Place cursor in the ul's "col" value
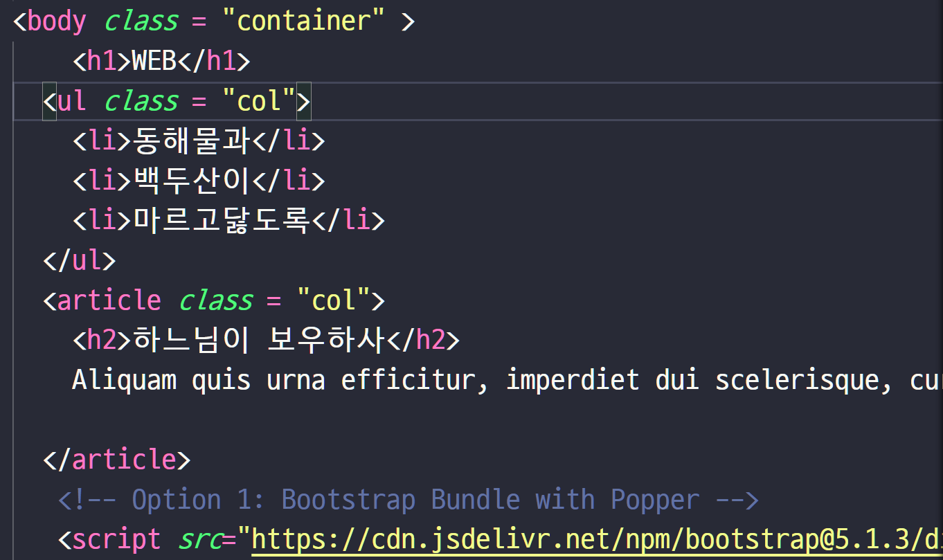943x560 pixels. (x=259, y=101)
